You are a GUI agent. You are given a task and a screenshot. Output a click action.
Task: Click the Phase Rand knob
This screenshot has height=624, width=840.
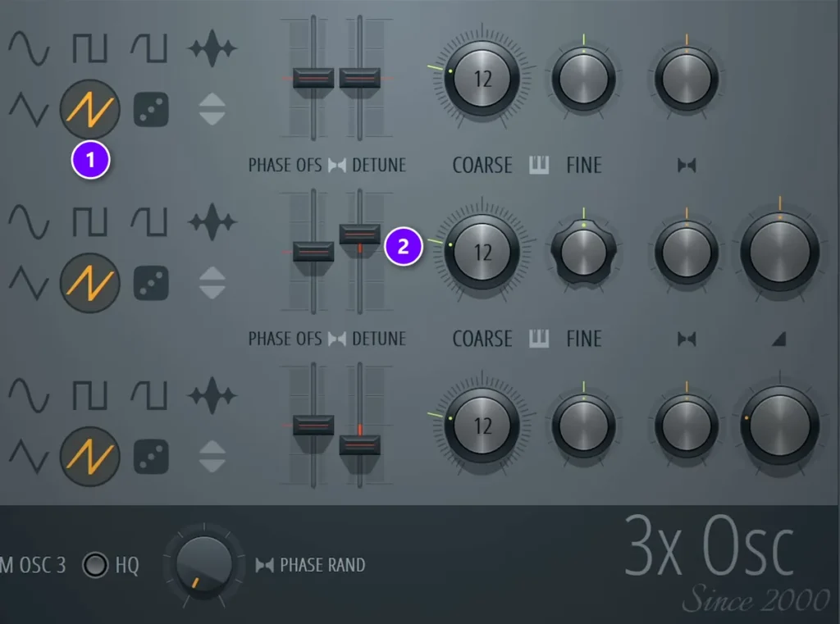(203, 565)
